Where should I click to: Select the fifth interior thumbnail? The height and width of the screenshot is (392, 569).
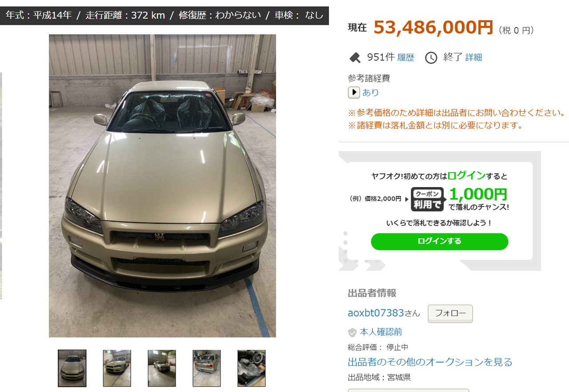[x=252, y=368]
